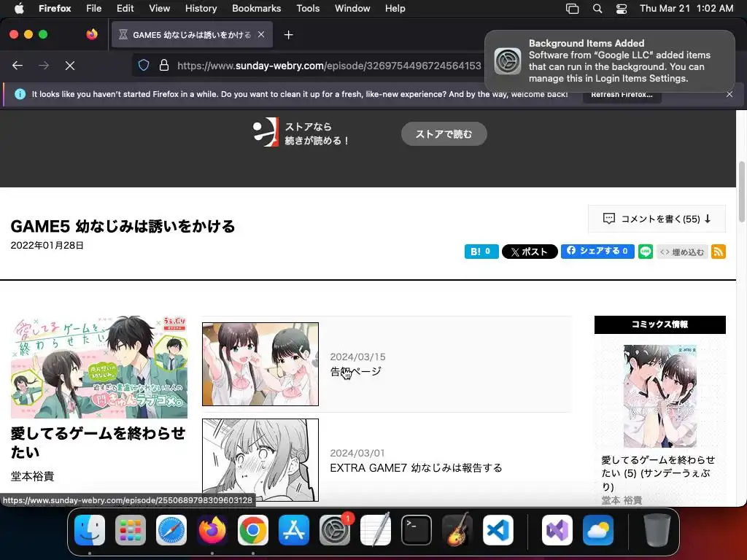This screenshot has height=560, width=747.
Task: Click the Hatena bookmark B! button
Action: (x=481, y=252)
